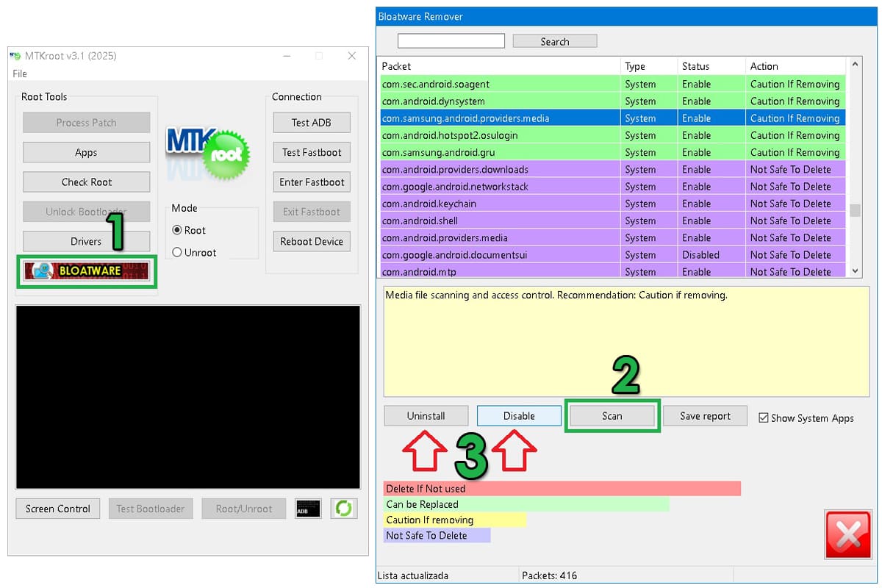Click the yellow package description text box
This screenshot has width=882, height=588.
pos(627,342)
